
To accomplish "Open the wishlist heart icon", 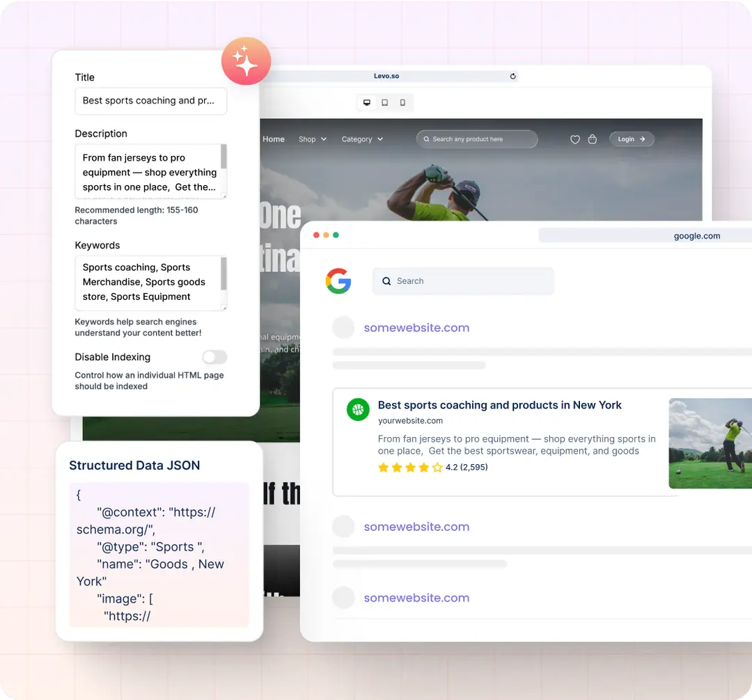I will pos(575,139).
